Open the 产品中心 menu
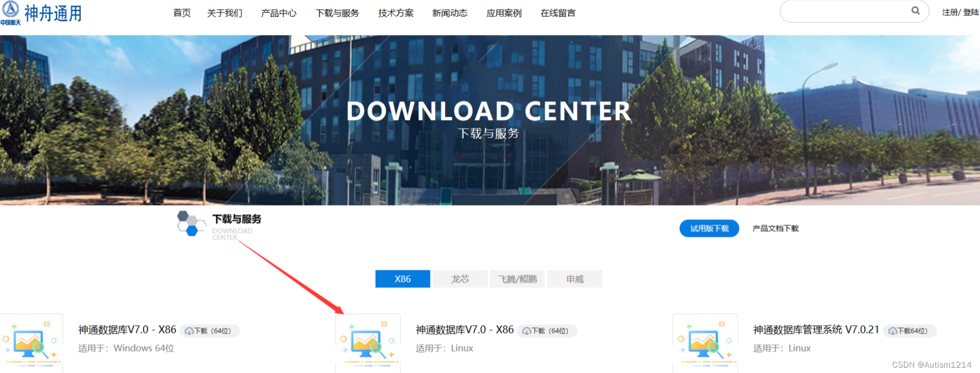This screenshot has height=373, width=980. coord(279,13)
